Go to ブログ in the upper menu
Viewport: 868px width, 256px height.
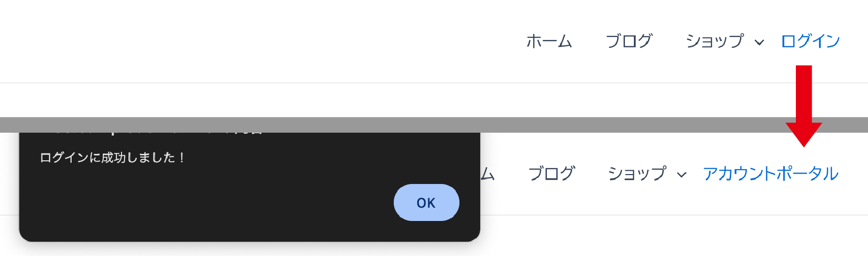629,41
